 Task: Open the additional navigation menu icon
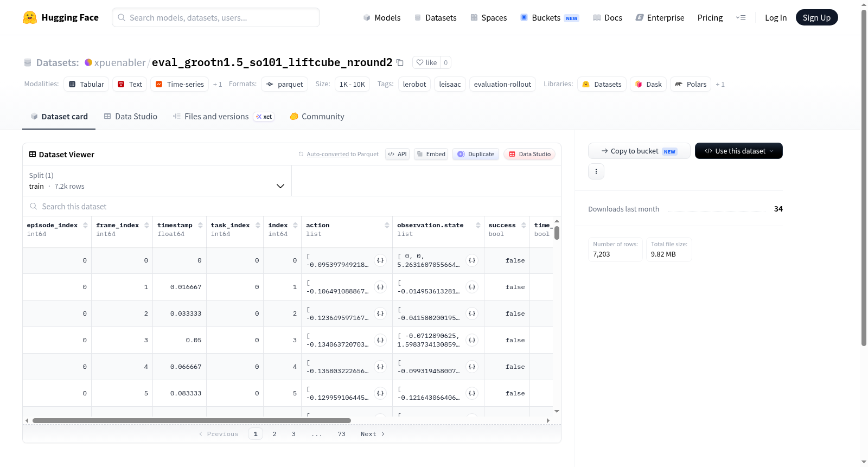pos(741,17)
